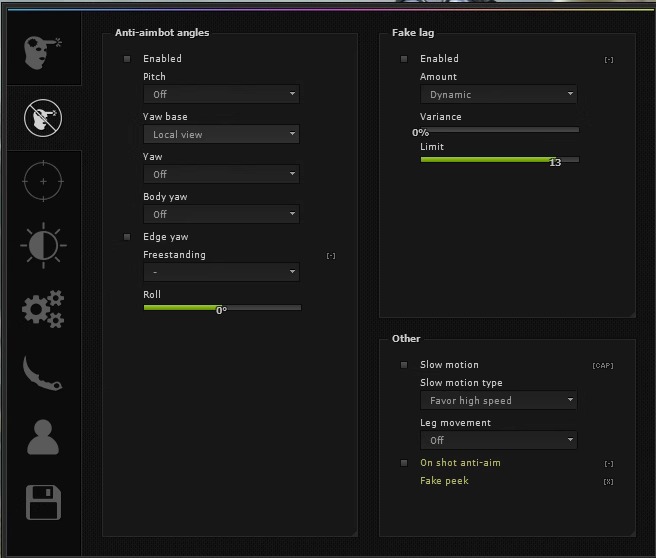Select the Anti-aim sidebar icon

(x=42, y=118)
